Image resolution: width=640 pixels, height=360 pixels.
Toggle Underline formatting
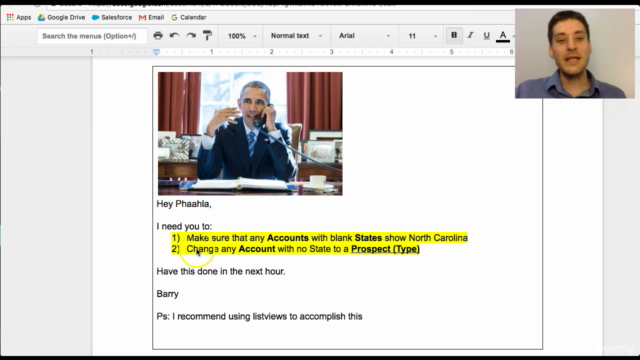[487, 36]
